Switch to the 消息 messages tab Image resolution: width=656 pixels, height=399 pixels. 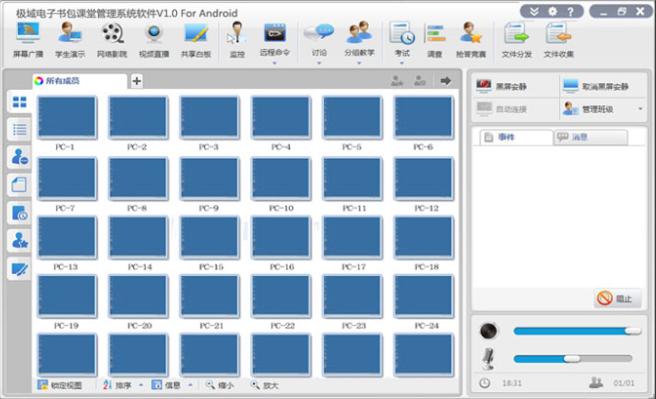pyautogui.click(x=591, y=137)
